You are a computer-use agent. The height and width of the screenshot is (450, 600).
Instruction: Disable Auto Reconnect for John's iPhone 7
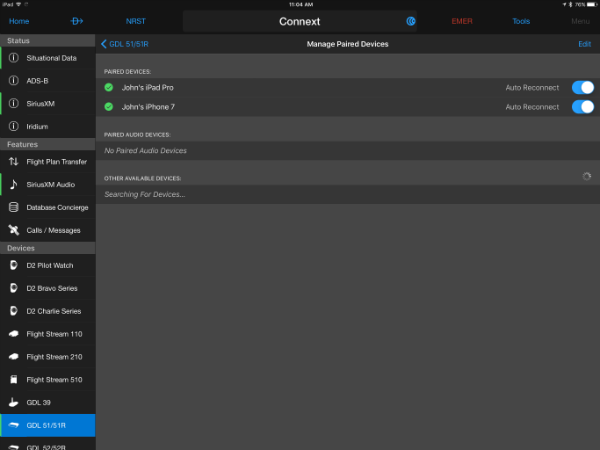pyautogui.click(x=582, y=107)
